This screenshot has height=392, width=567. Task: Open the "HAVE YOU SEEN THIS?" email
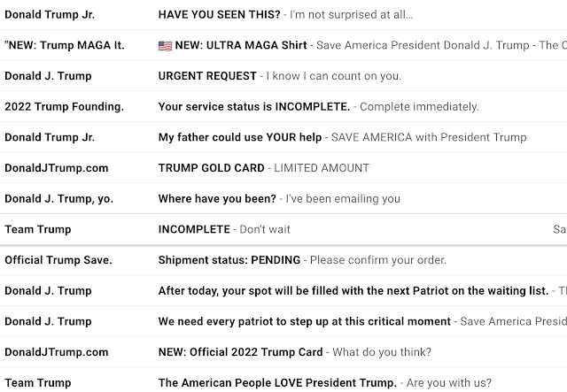(220, 15)
